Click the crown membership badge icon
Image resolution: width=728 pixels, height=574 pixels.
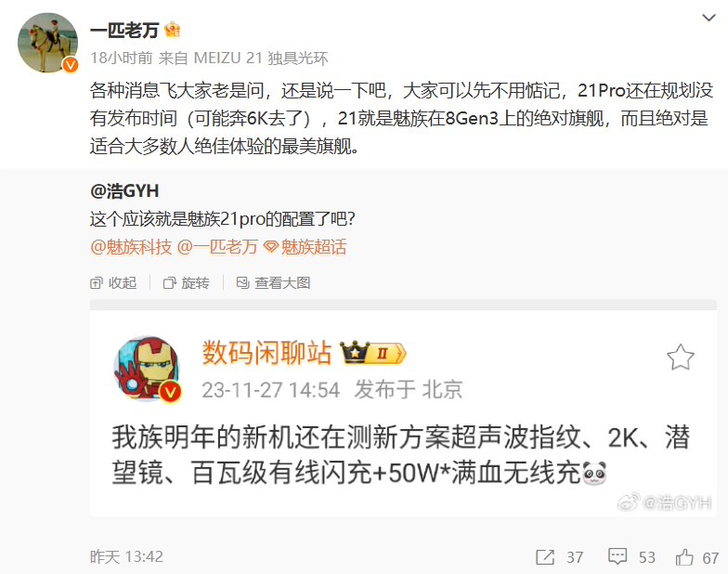tap(173, 30)
